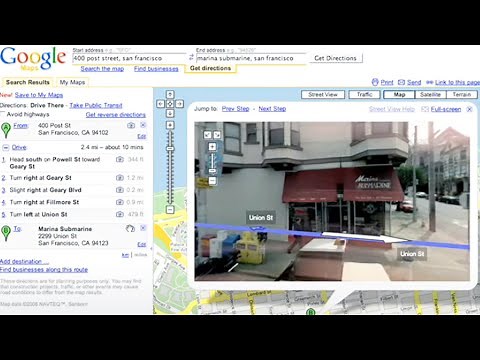Click the main map zoom slider handle
The image size is (480, 360).
click(x=170, y=148)
